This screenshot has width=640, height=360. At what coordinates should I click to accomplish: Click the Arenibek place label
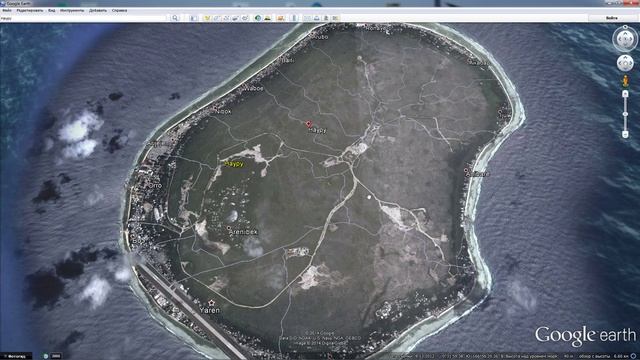point(243,232)
